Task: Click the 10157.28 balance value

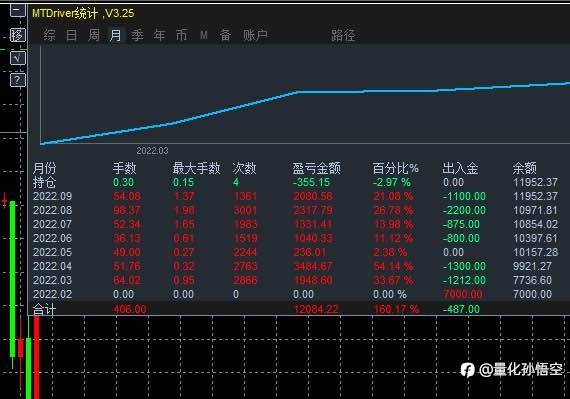Action: [x=535, y=252]
